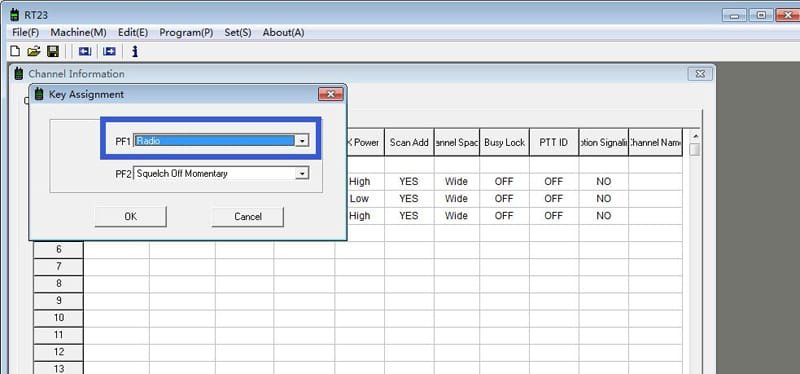Open the Program(P) menu
Image resolution: width=800 pixels, height=374 pixels.
186,33
